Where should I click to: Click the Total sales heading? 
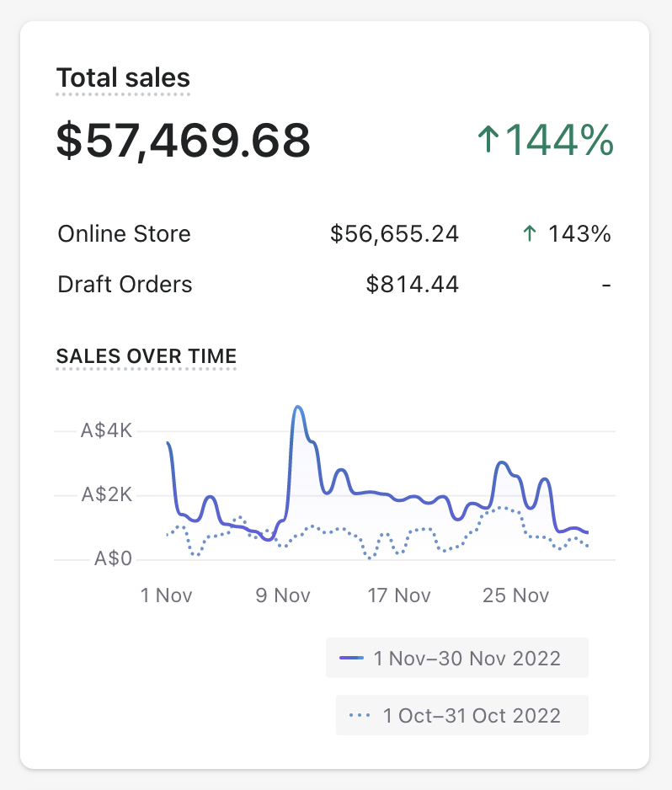point(123,78)
